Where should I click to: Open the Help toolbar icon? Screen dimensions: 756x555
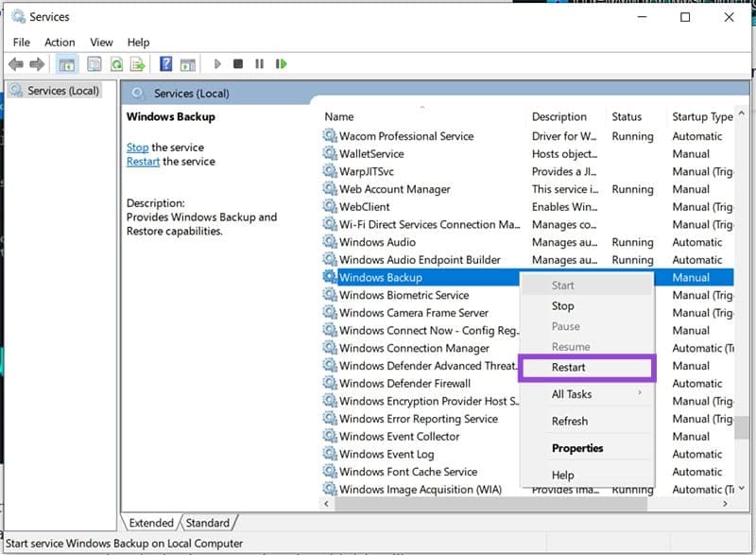click(x=168, y=63)
